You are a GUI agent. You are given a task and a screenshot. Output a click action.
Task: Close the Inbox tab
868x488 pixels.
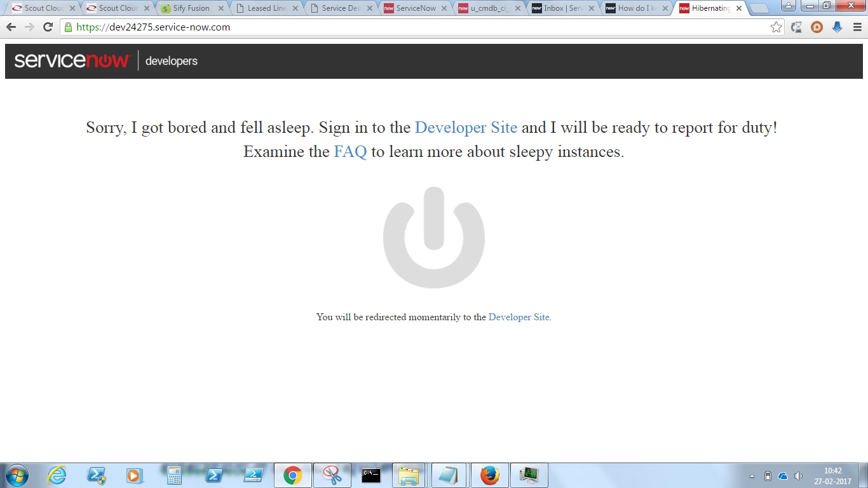(x=591, y=8)
